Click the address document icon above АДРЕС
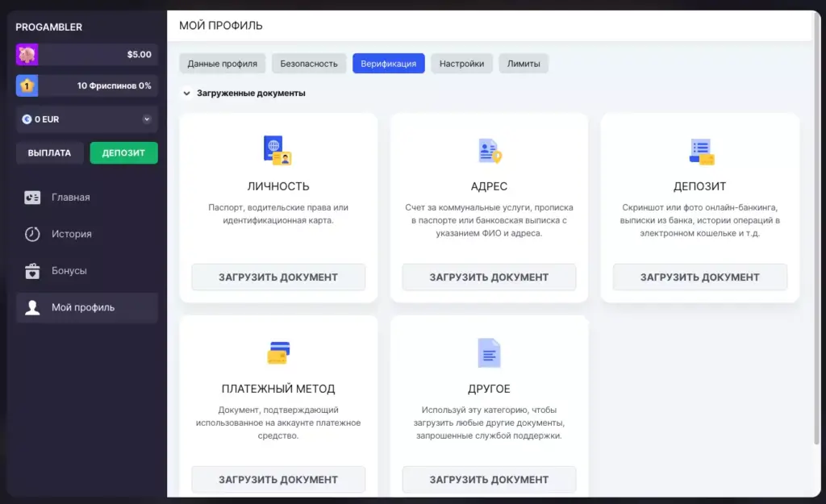The width and height of the screenshot is (826, 504). click(489, 148)
